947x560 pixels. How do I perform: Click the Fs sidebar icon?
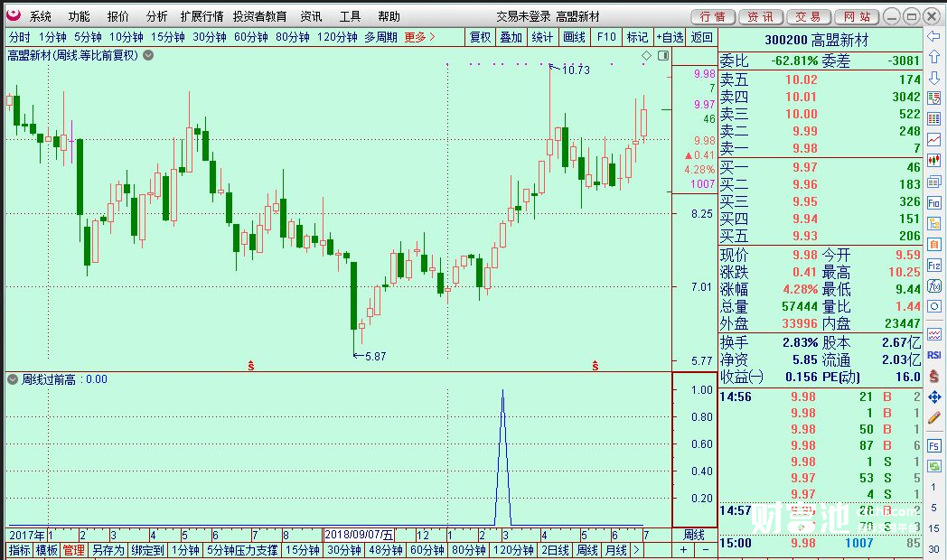click(x=934, y=446)
